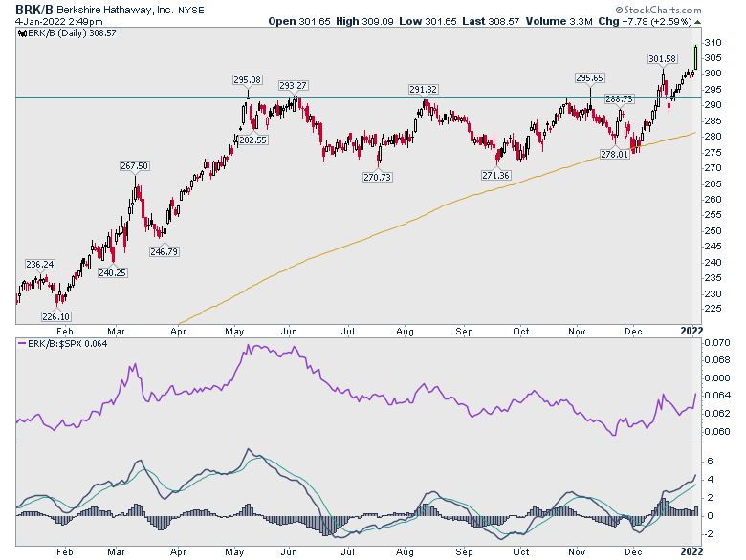This screenshot has width=746, height=560.
Task: Click the 295.65 November peak label
Action: [589, 78]
